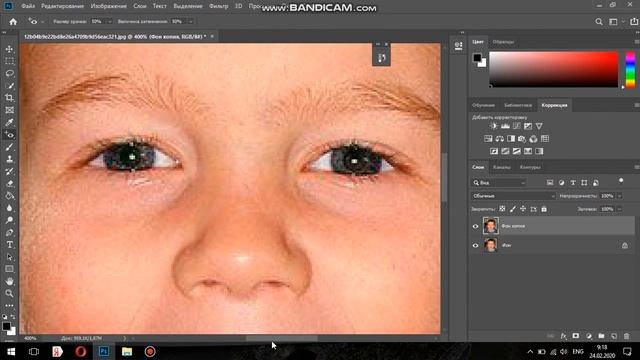Toggle filter for type layers
The height and width of the screenshot is (360, 640).
pyautogui.click(x=573, y=183)
